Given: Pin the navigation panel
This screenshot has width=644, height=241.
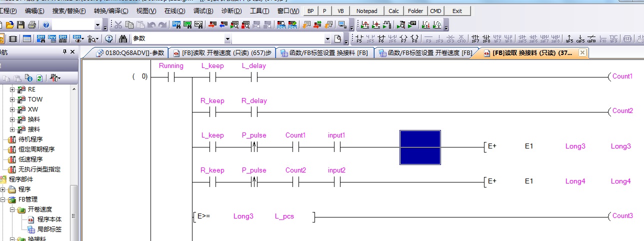Looking at the screenshot, I should pos(64,52).
